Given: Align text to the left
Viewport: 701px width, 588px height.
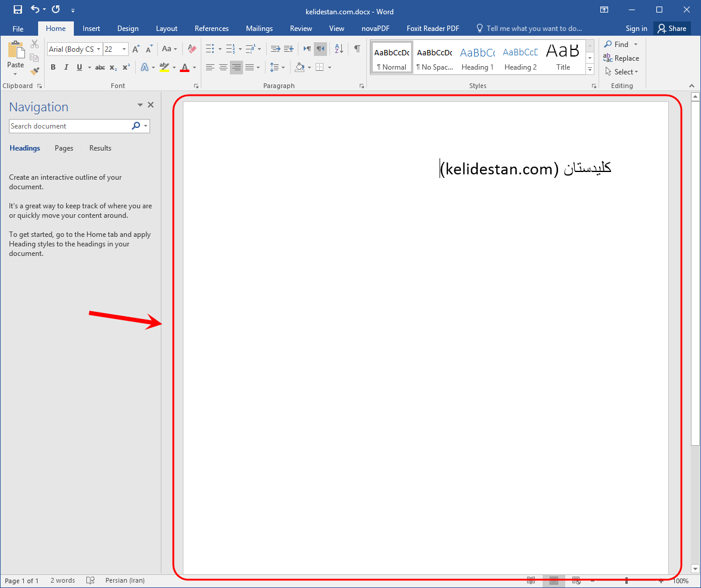Looking at the screenshot, I should (x=210, y=67).
